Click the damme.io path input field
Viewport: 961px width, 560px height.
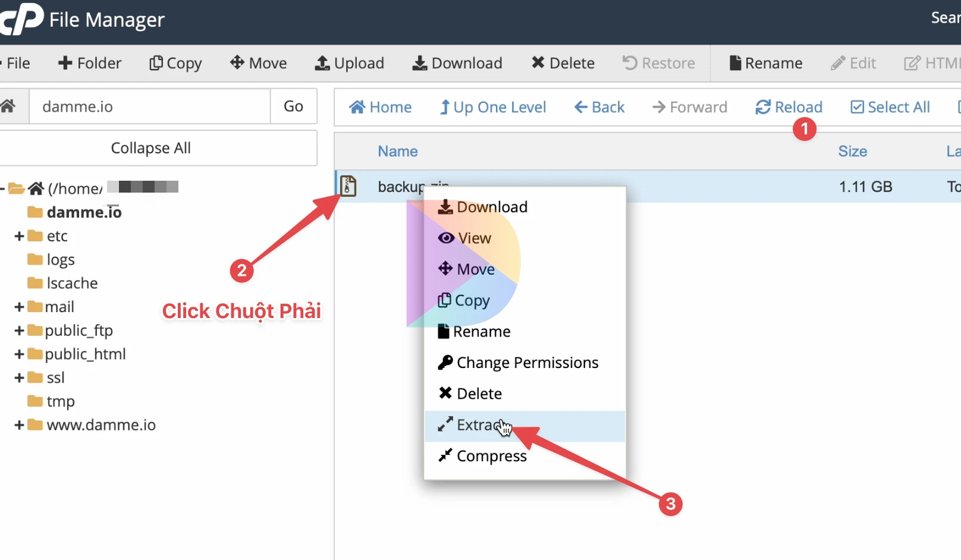(x=150, y=106)
